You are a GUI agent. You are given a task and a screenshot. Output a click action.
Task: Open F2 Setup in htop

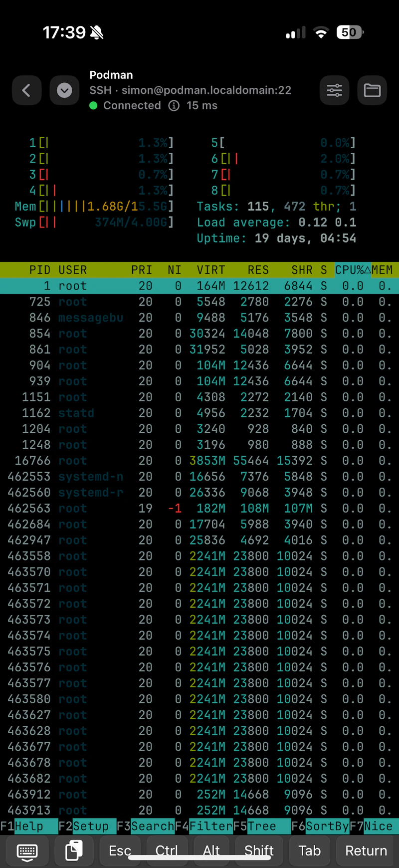click(x=87, y=826)
